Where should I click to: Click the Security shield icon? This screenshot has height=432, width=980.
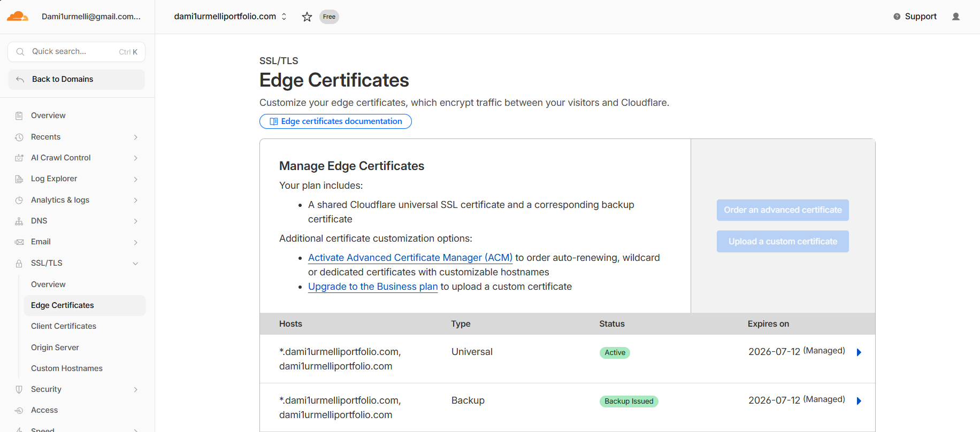(19, 389)
